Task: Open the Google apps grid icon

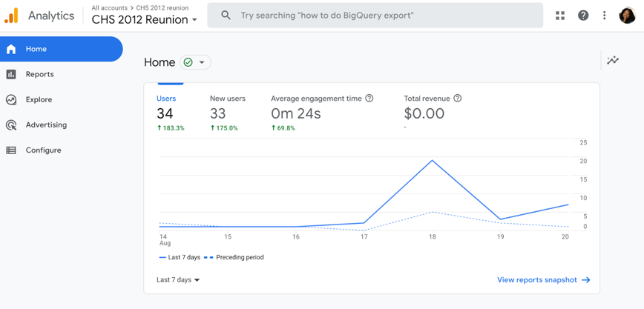Action: (560, 16)
